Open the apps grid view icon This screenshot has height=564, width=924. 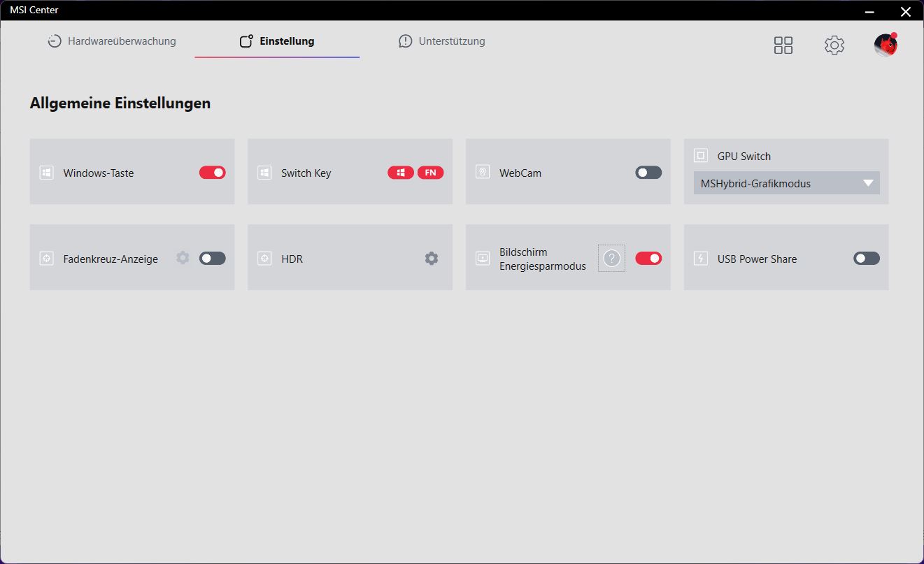783,45
